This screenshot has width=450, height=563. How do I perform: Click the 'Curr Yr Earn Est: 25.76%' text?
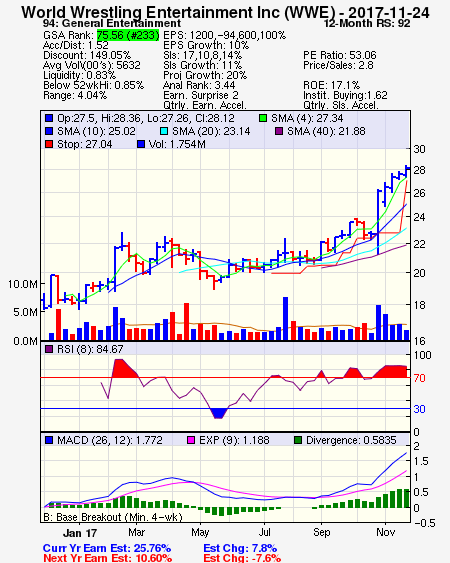[107, 548]
